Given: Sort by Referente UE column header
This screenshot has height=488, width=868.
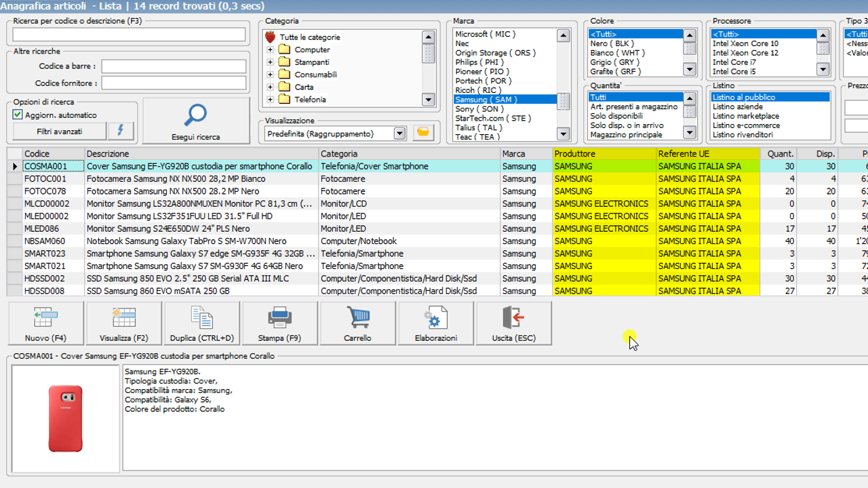Looking at the screenshot, I should [707, 154].
